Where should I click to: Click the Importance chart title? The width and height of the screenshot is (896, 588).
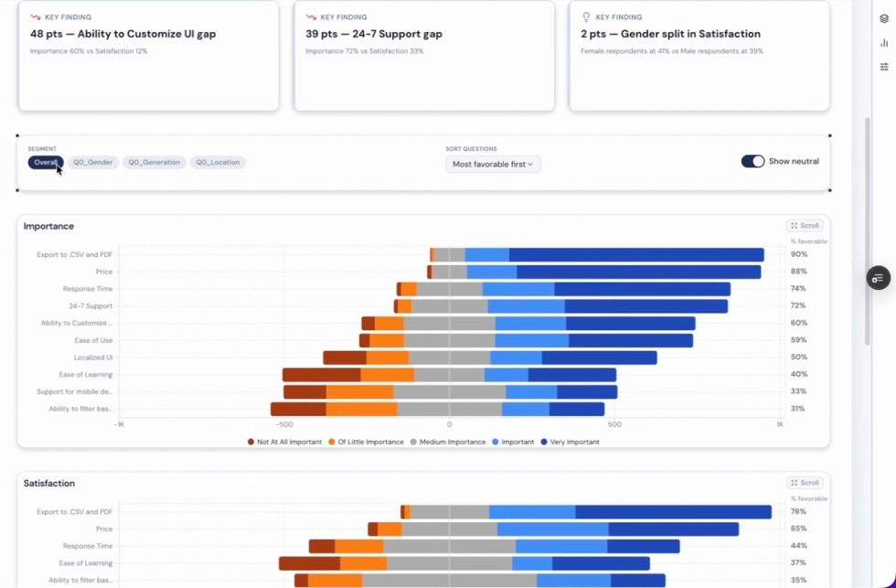(x=48, y=226)
